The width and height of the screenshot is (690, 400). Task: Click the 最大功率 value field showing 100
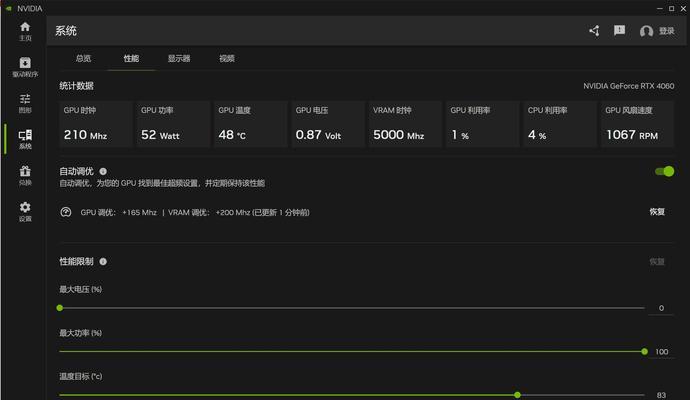(x=661, y=352)
